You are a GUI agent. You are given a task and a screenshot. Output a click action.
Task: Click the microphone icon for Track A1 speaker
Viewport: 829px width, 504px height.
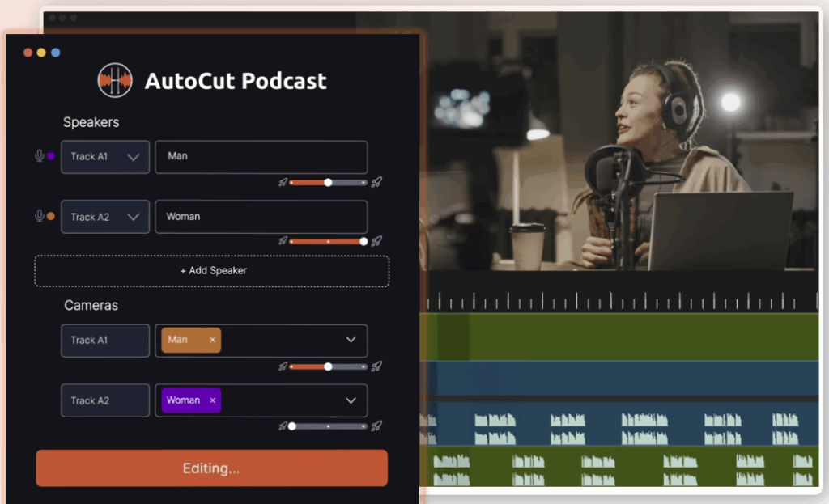point(39,156)
